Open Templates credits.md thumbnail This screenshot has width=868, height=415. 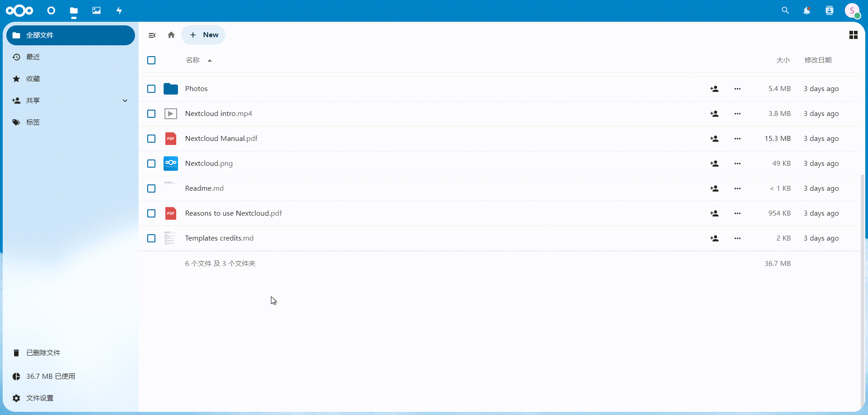[170, 238]
